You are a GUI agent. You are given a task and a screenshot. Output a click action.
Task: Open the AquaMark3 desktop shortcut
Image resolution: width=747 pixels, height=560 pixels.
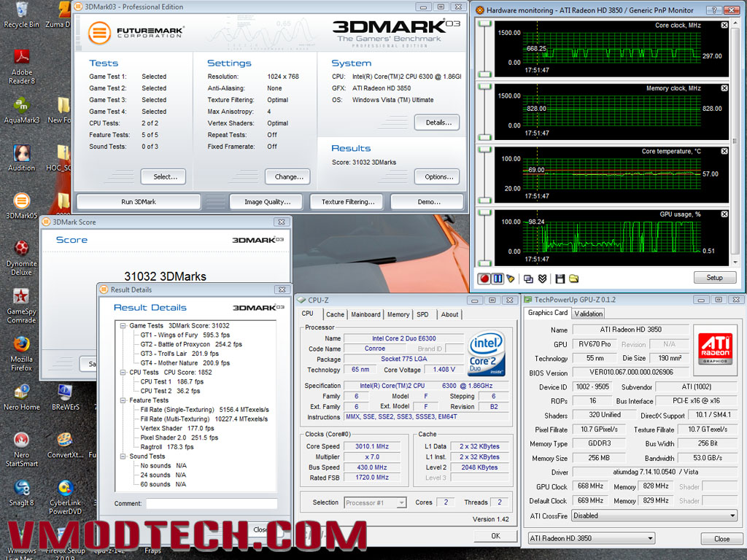click(x=21, y=111)
